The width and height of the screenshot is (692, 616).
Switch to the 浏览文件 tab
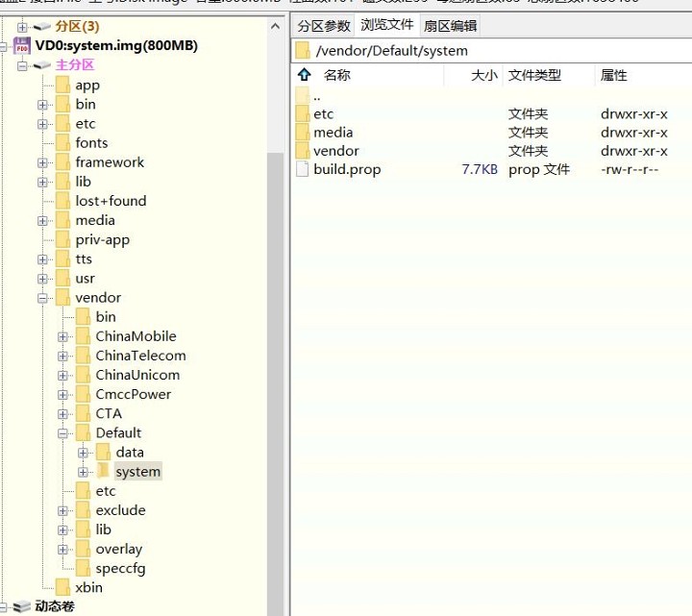[x=387, y=25]
